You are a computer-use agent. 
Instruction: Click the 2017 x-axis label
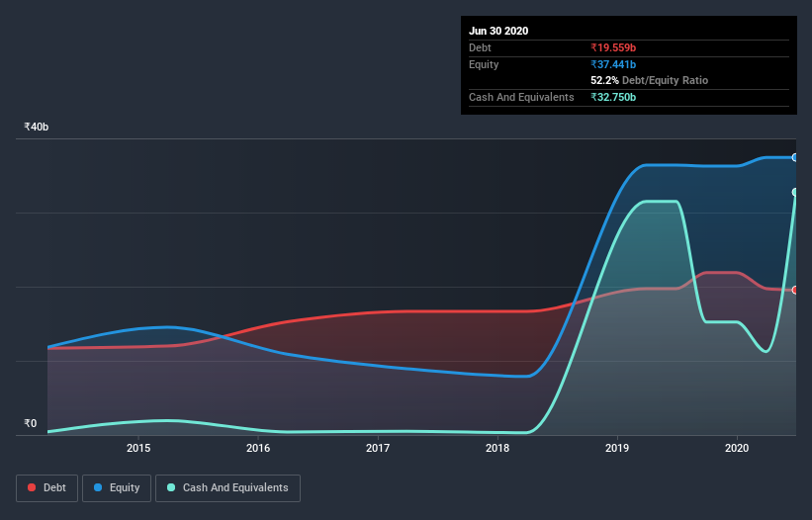point(378,448)
